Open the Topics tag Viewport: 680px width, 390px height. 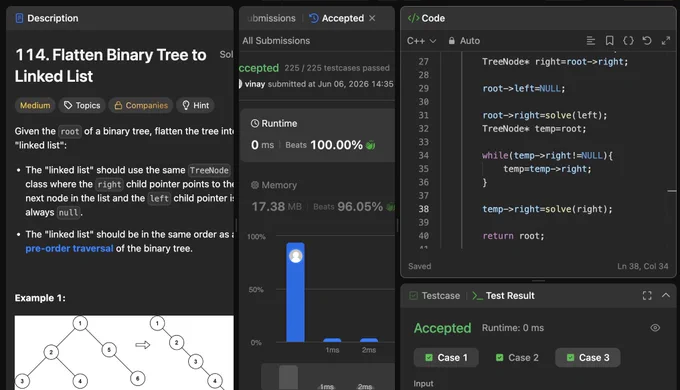point(82,105)
